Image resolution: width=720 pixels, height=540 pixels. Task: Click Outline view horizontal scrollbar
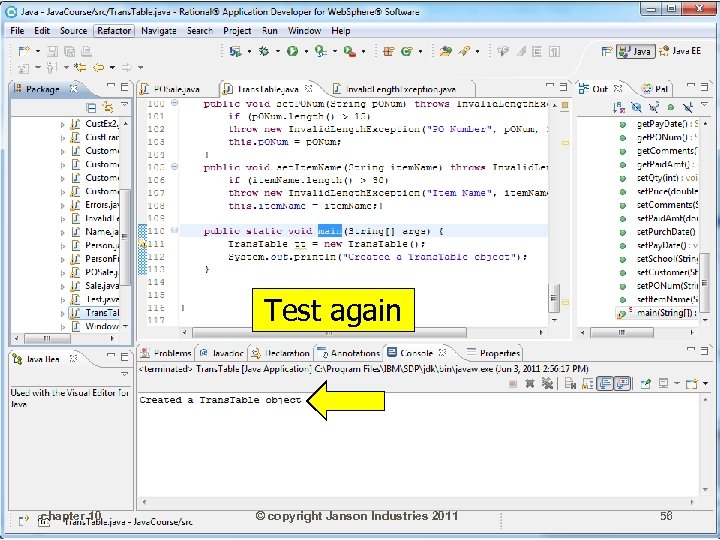coord(621,332)
